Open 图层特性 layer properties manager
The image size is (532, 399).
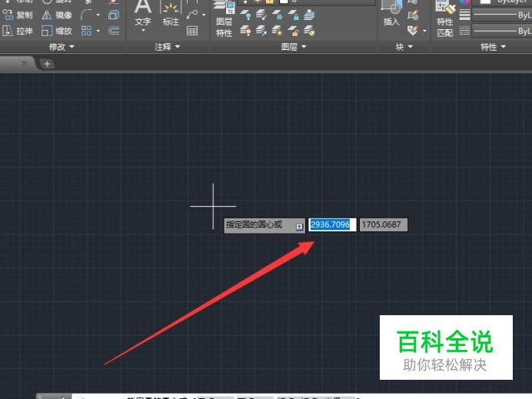[x=224, y=18]
